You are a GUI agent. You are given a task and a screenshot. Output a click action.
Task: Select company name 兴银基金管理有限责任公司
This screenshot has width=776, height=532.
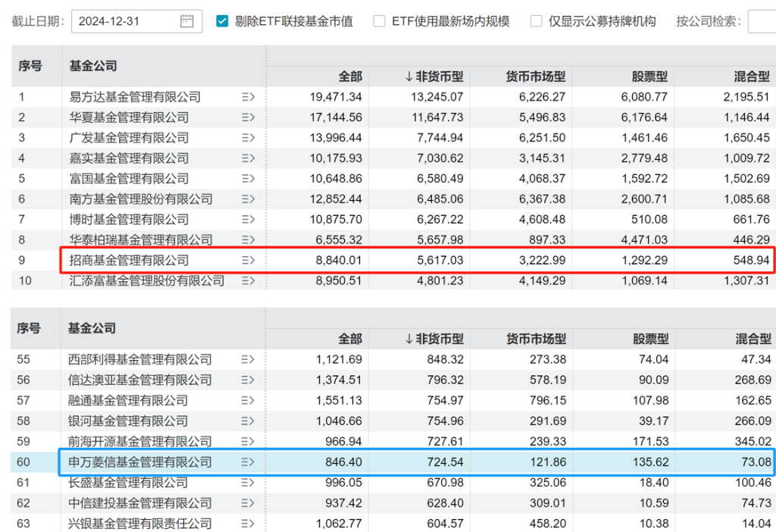click(x=140, y=524)
